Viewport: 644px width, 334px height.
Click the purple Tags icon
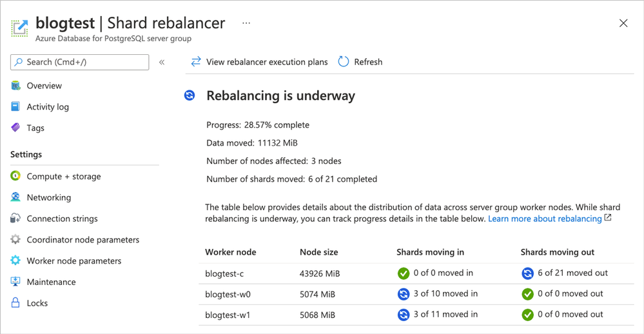click(15, 128)
